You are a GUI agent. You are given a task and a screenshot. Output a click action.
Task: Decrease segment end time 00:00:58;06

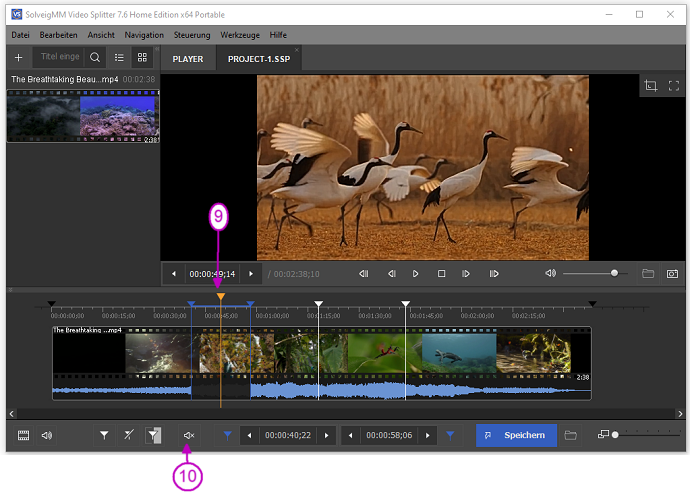[351, 435]
